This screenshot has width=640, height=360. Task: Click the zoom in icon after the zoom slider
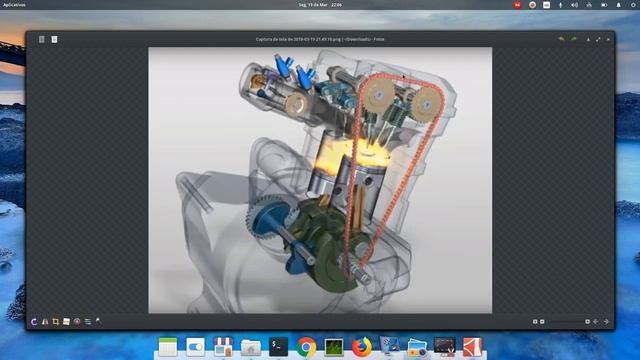(x=587, y=322)
